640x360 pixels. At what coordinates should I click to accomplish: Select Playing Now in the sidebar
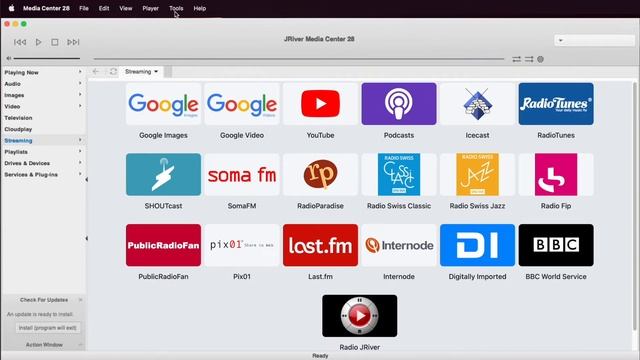22,72
